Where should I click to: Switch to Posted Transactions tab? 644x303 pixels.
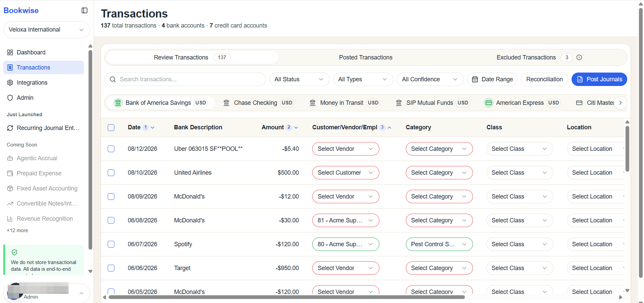click(x=366, y=57)
